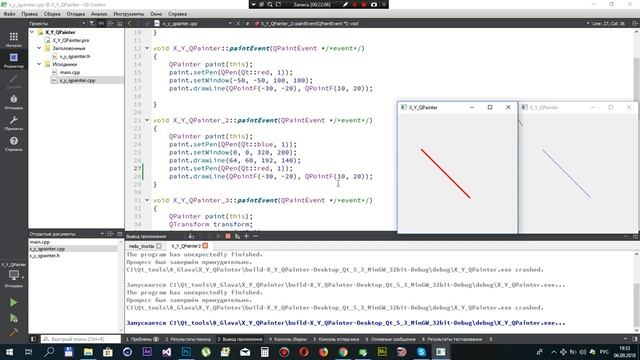Open the Debug (Отладка) mode in sidebar
640x360 pixels.
coord(13,102)
